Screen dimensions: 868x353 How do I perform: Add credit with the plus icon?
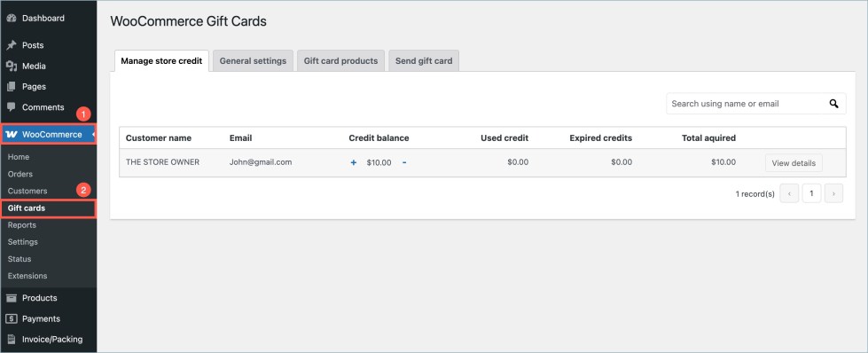pos(354,162)
